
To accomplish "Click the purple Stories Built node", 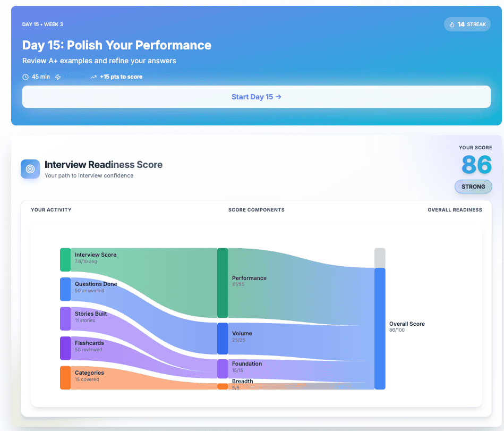I will point(65,318).
